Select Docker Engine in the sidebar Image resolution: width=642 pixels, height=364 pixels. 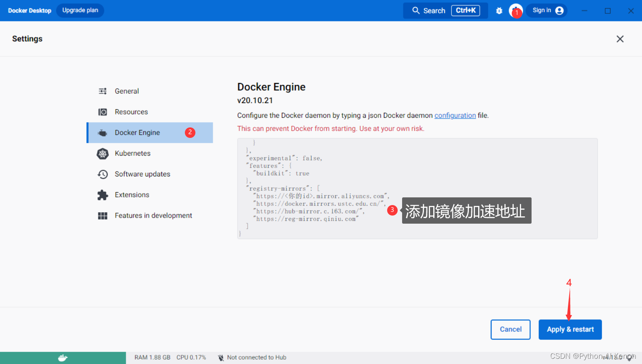pyautogui.click(x=150, y=133)
